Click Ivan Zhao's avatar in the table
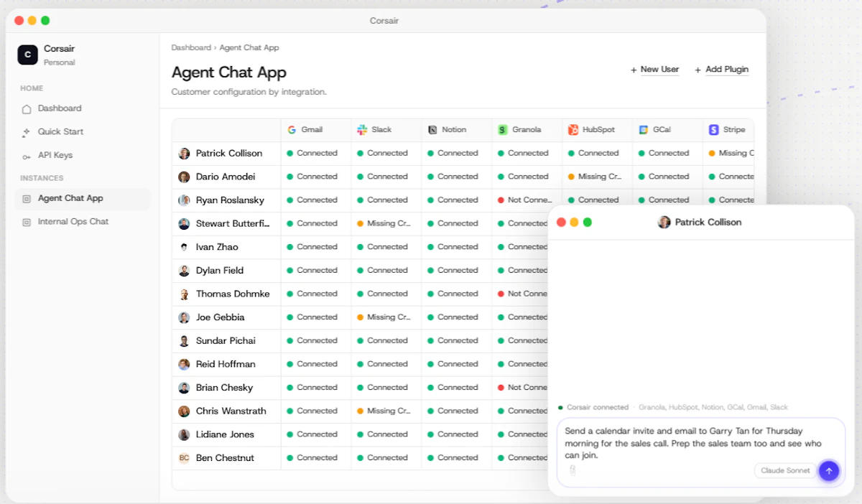Image resolution: width=862 pixels, height=504 pixels. pos(185,247)
